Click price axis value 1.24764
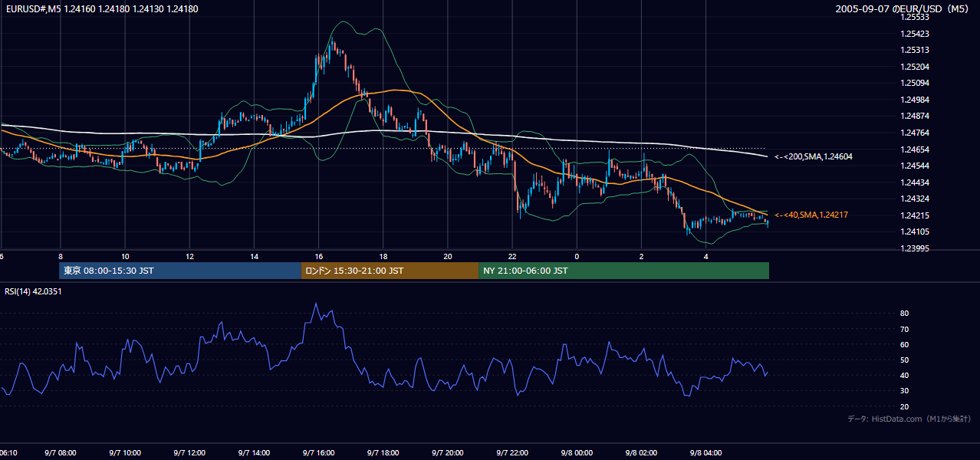This screenshot has height=460, width=980. [915, 133]
